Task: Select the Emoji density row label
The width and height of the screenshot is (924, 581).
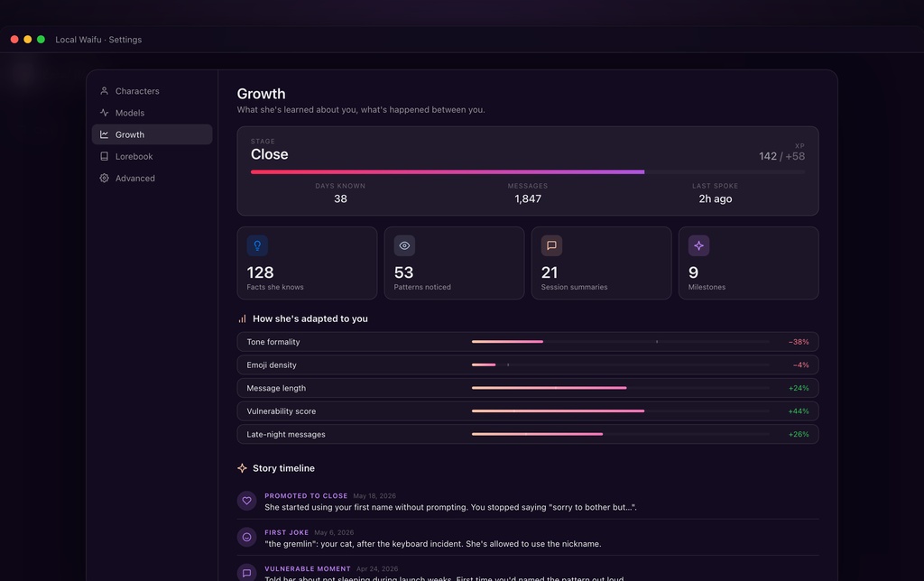Action: click(272, 364)
